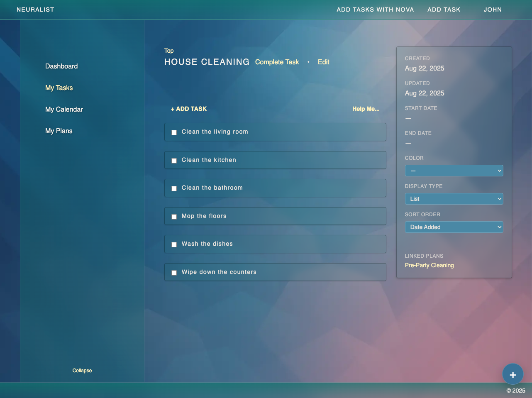Open the Pre-Party Cleaning linked plan
532x398 pixels.
pyautogui.click(x=429, y=265)
